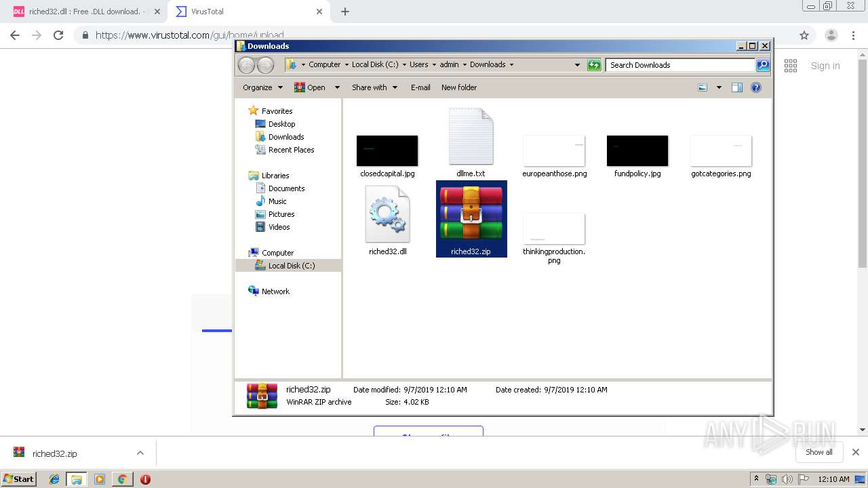Click the volume icon in system tray
The width and height of the screenshot is (868, 488).
click(x=787, y=479)
